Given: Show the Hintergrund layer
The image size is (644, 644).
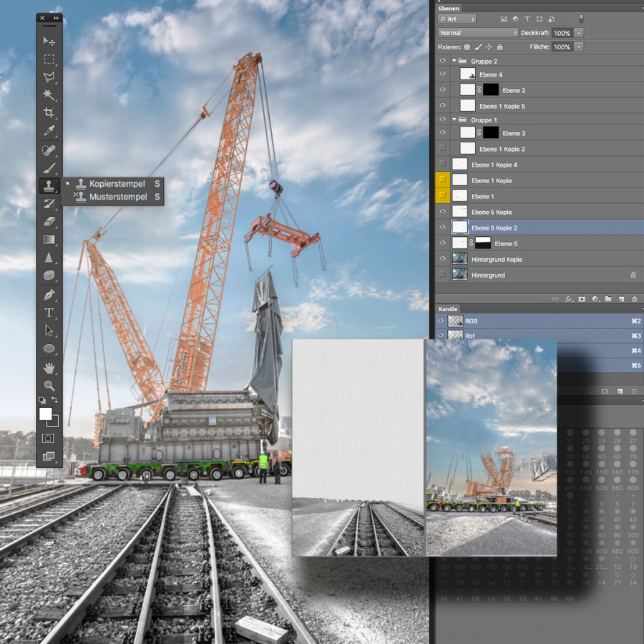Looking at the screenshot, I should coord(442,275).
